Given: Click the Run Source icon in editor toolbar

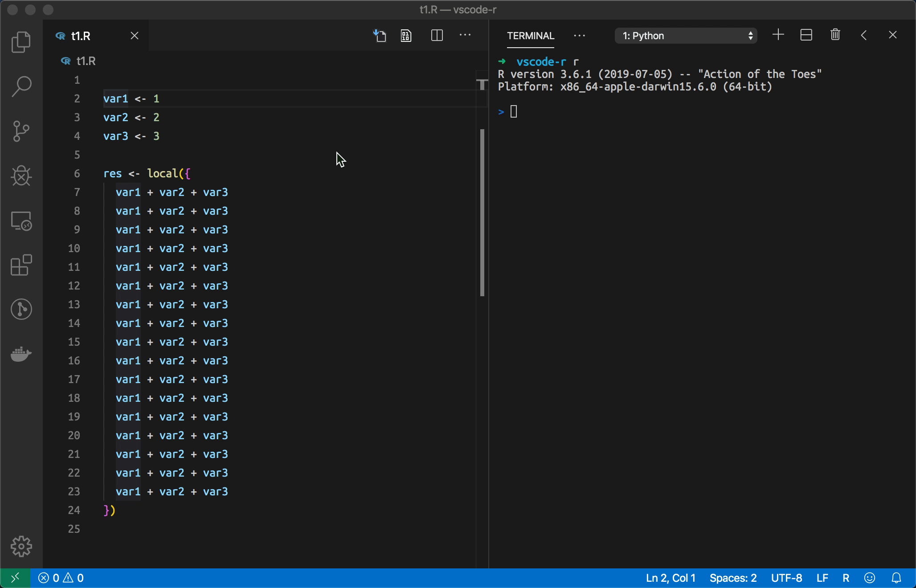Looking at the screenshot, I should (380, 36).
